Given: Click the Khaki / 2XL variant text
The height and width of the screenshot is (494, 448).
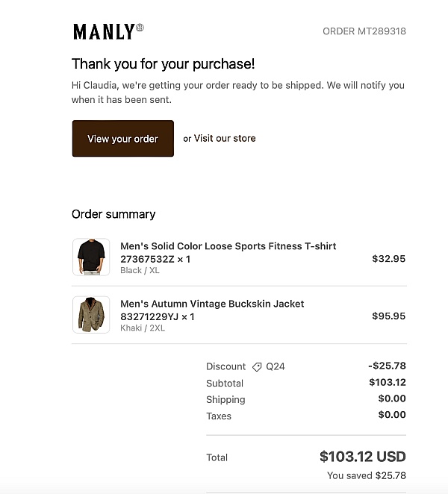Looking at the screenshot, I should click(x=143, y=328).
